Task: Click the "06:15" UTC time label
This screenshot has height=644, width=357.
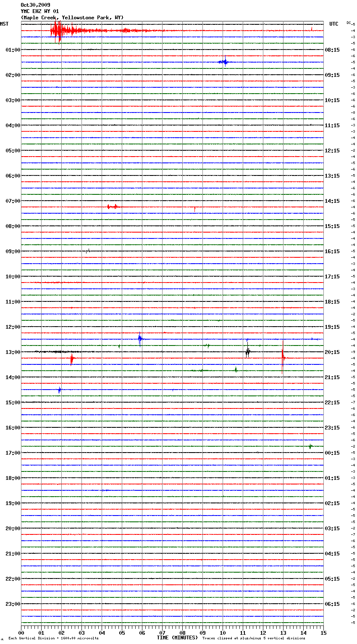Action: point(332,604)
